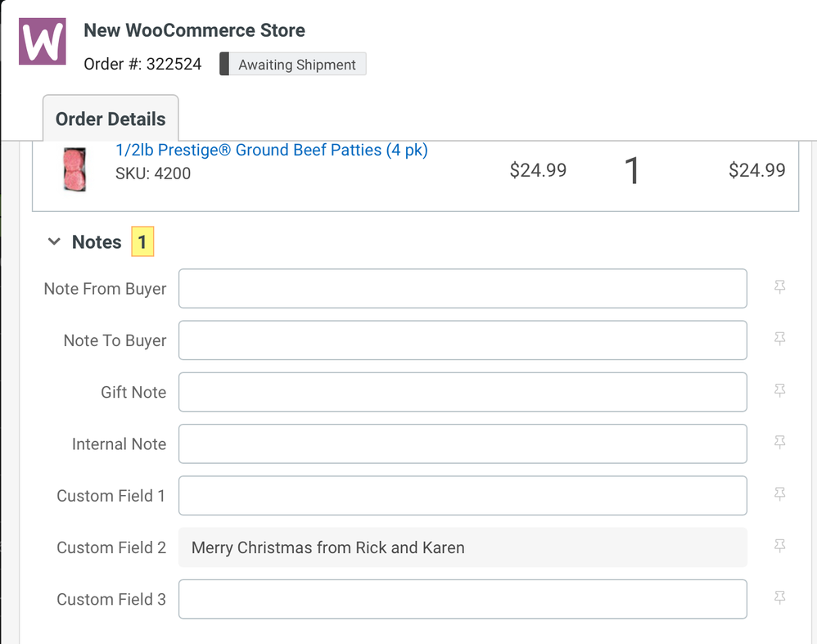This screenshot has height=644, width=817.
Task: Pin the Note From Buyer field
Action: tap(779, 287)
